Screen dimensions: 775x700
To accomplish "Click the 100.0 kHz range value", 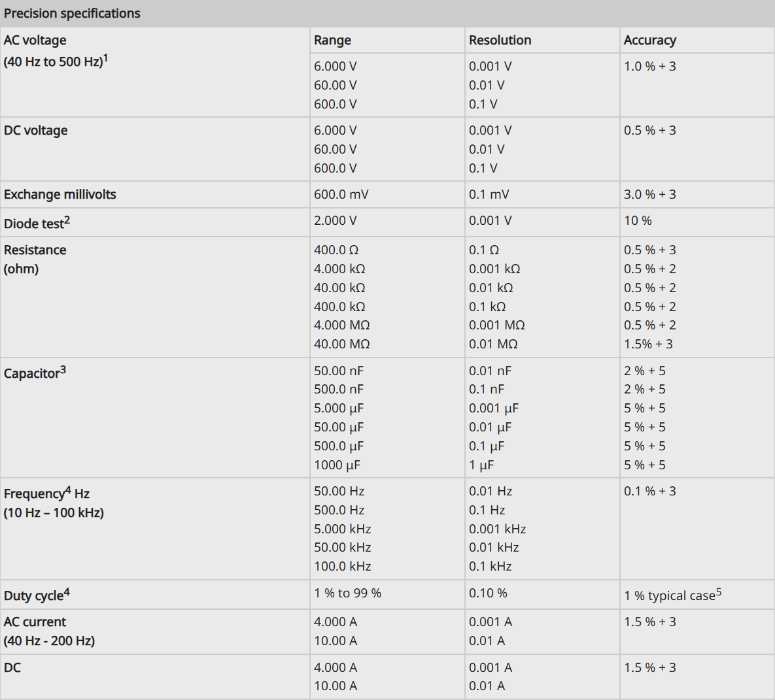I will click(x=343, y=567).
